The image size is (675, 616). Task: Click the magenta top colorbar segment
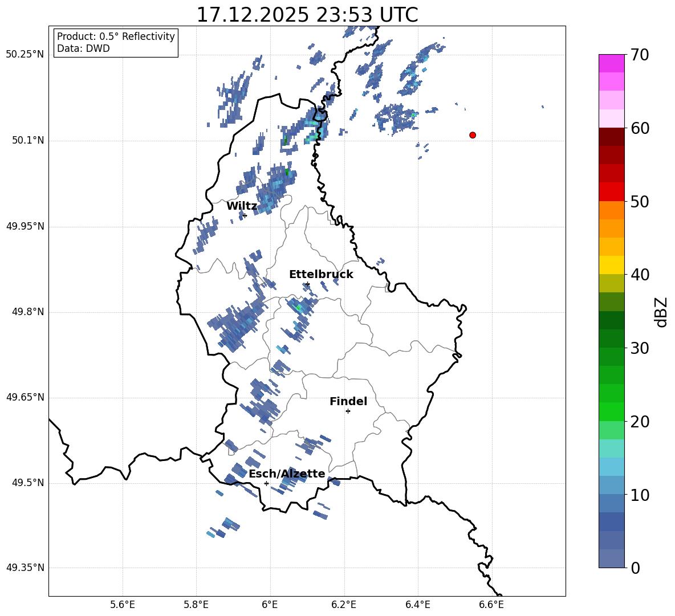(612, 64)
